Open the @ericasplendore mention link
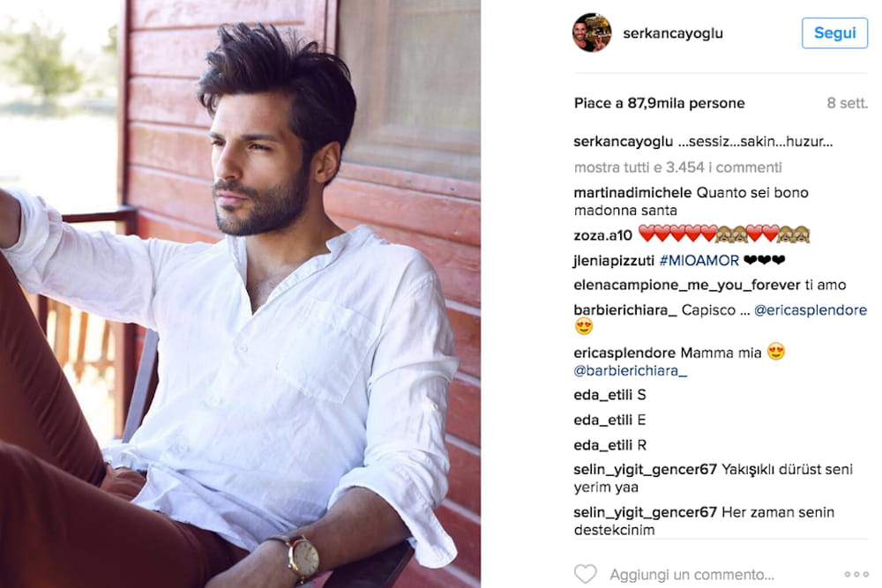The height and width of the screenshot is (588, 882). pos(811,309)
